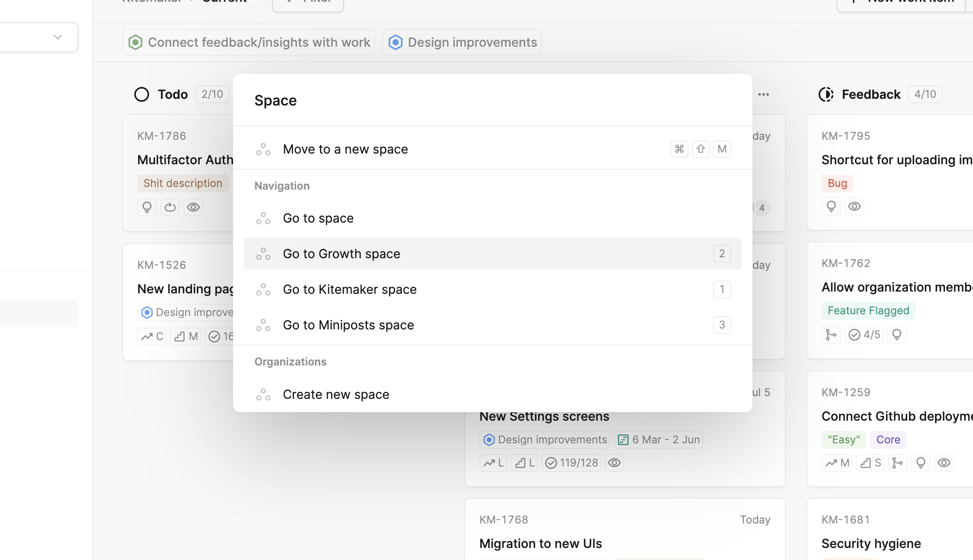Click Bug label on KM-1795 card
Image resolution: width=973 pixels, height=560 pixels.
pos(837,183)
